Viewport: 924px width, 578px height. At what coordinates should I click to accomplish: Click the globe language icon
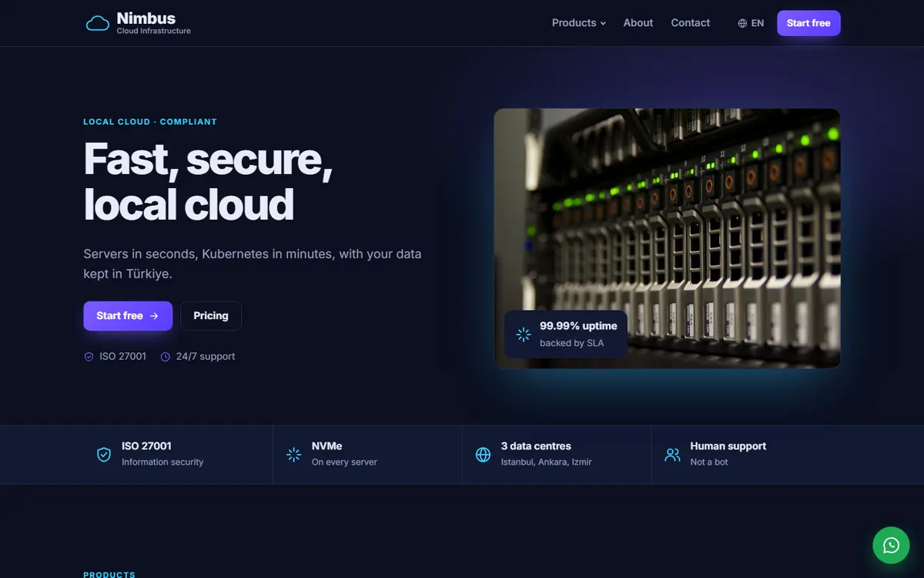point(742,23)
